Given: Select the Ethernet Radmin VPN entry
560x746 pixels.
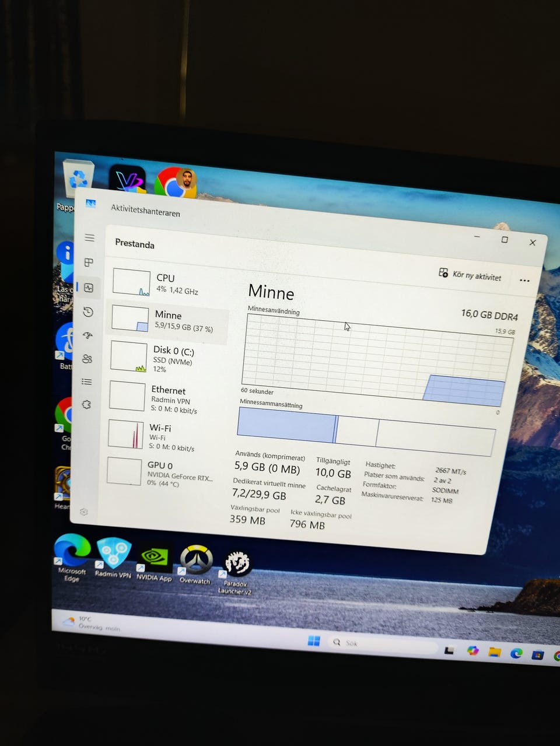Looking at the screenshot, I should pos(166,398).
